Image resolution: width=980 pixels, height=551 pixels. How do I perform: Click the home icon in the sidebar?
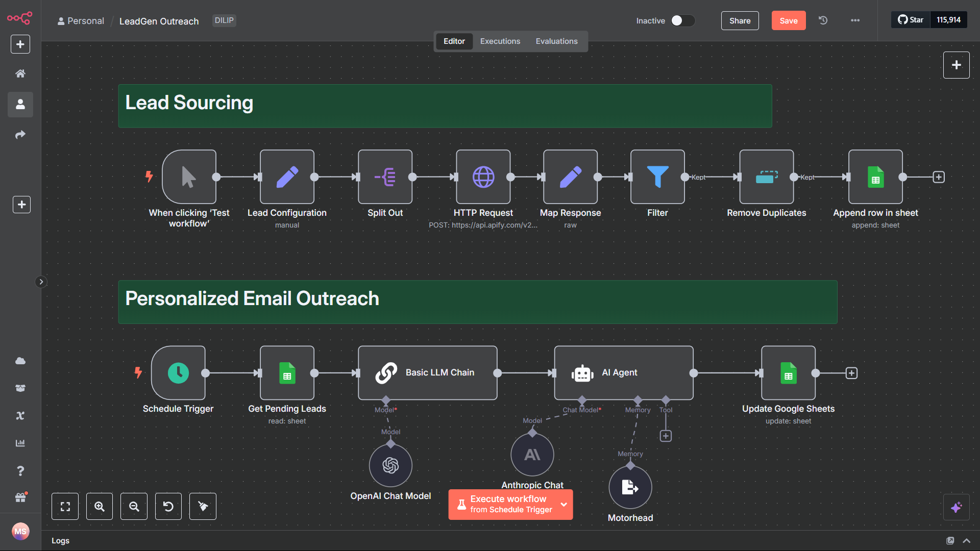[x=20, y=73]
